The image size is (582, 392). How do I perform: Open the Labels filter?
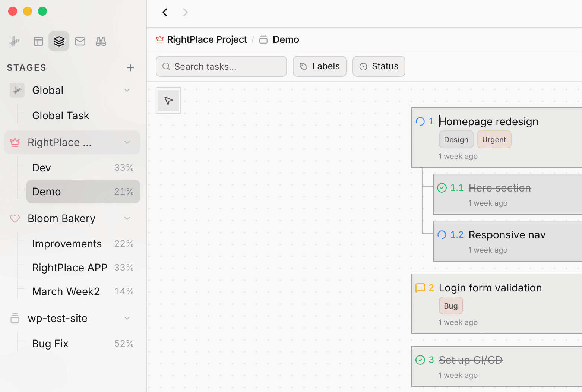click(x=319, y=66)
